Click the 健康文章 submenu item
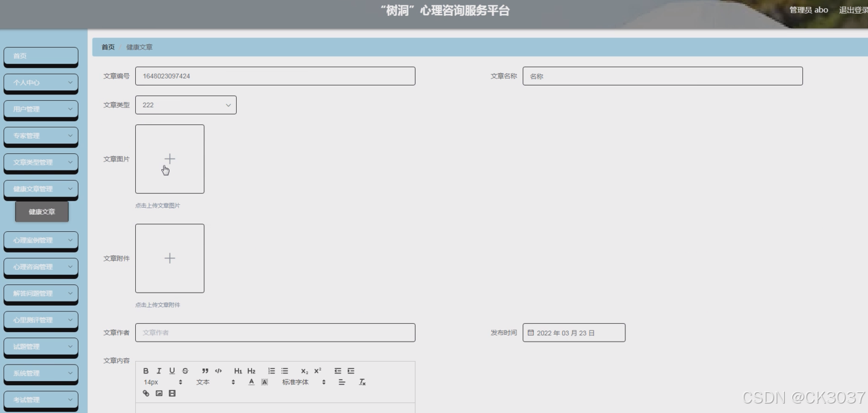The width and height of the screenshot is (868, 413). coord(41,211)
